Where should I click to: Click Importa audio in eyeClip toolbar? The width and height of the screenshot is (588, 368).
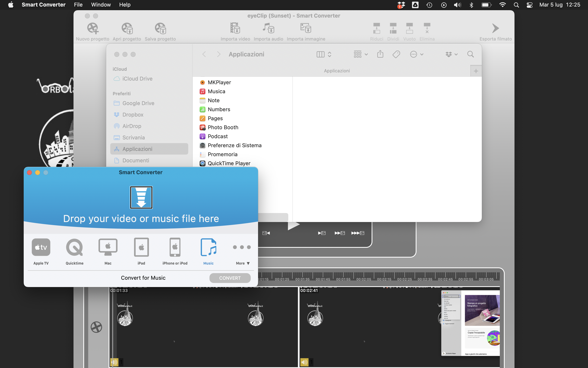coord(268,28)
